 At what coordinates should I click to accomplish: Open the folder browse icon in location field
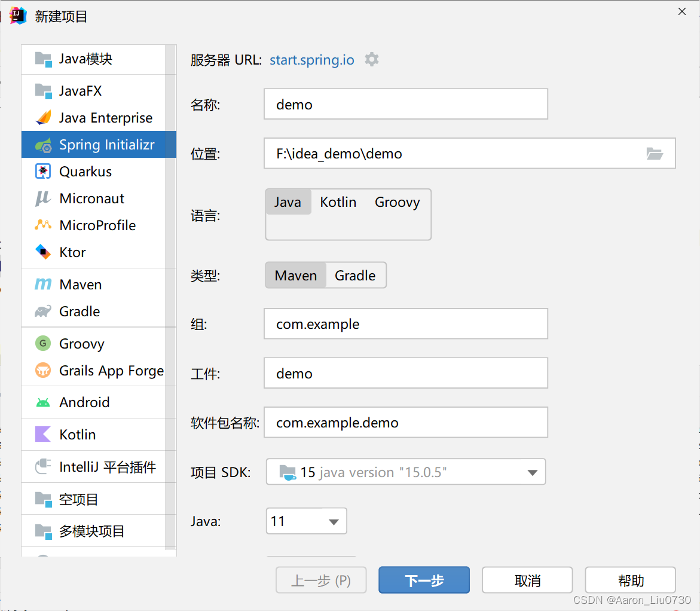(x=655, y=154)
